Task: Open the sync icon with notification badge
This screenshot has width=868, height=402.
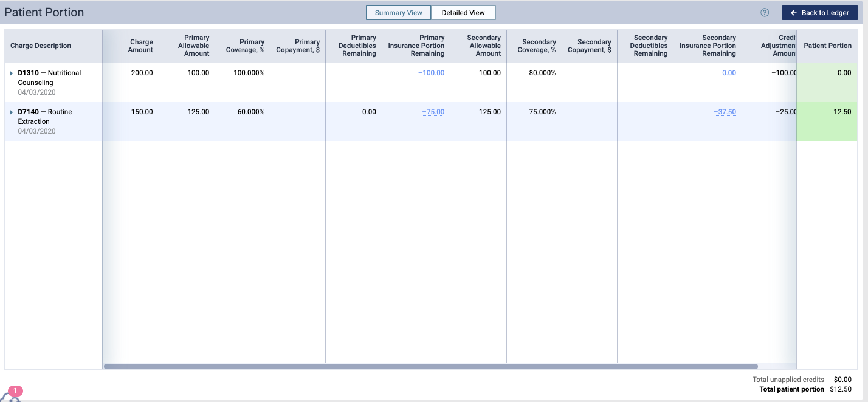Action: [12, 396]
